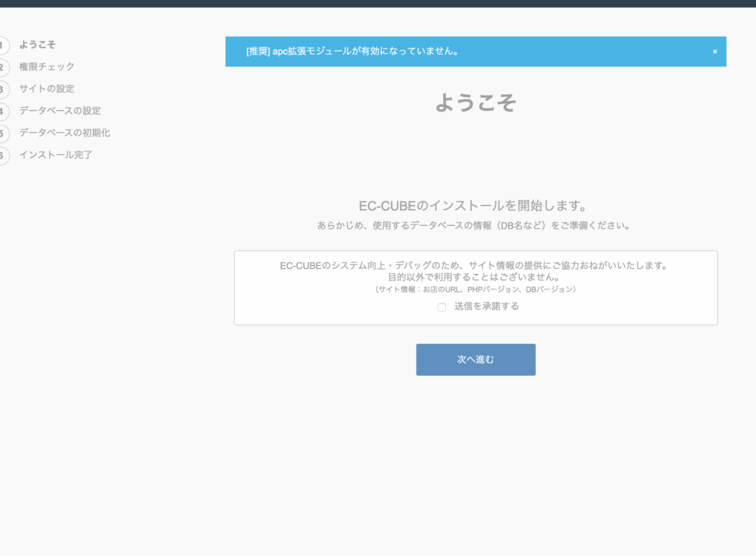Navigate to the インストール完了 step
Image resolution: width=756 pixels, height=556 pixels.
point(55,156)
